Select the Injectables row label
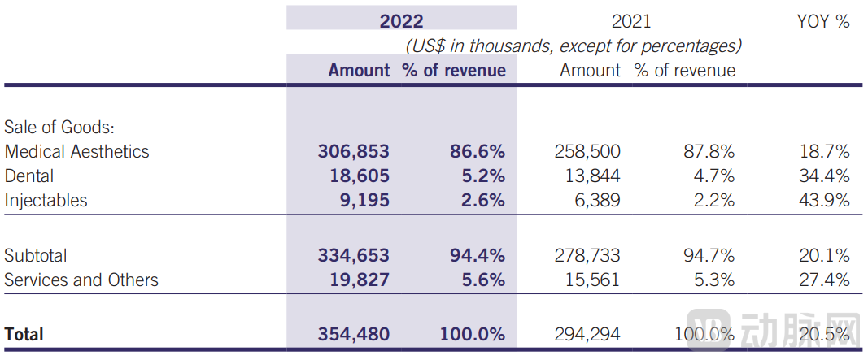 pyautogui.click(x=46, y=200)
